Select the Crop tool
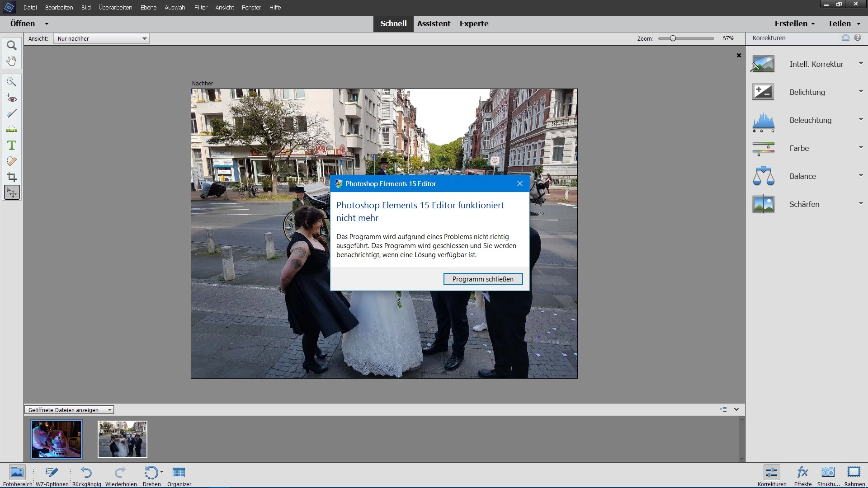The image size is (868, 488). click(x=12, y=177)
